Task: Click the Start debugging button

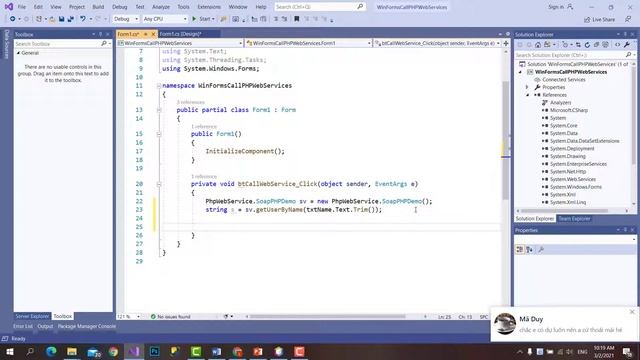Action: [203, 19]
